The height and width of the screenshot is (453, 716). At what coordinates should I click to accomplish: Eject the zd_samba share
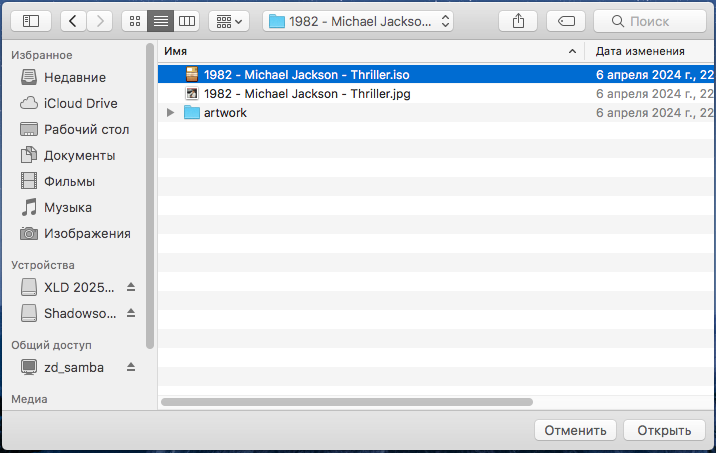click(x=131, y=367)
